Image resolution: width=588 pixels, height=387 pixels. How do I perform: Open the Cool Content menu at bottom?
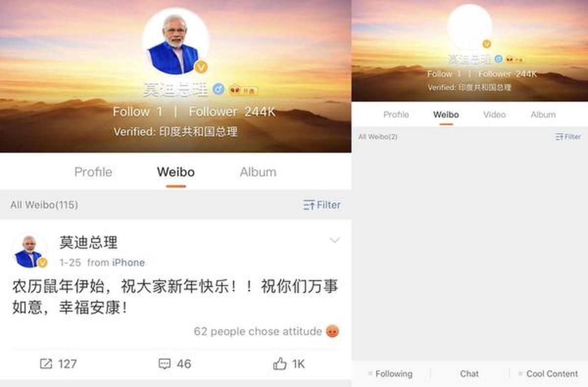[548, 373]
